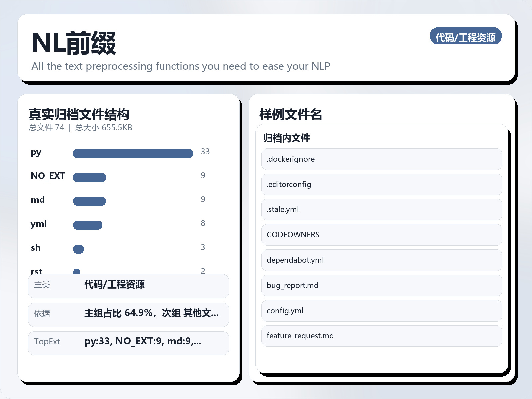Click the config.yml file entry
532x399 pixels.
coord(381,311)
